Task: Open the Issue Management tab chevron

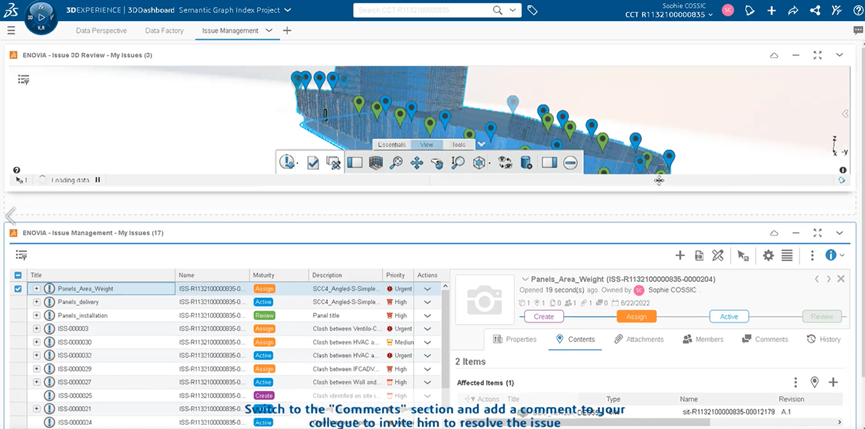Action: pyautogui.click(x=269, y=31)
